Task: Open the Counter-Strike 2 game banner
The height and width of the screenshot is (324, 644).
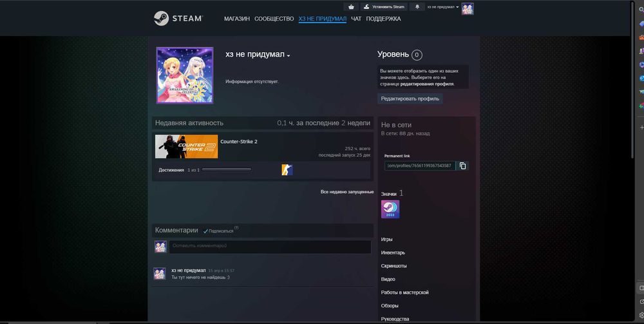Action: coord(187,147)
